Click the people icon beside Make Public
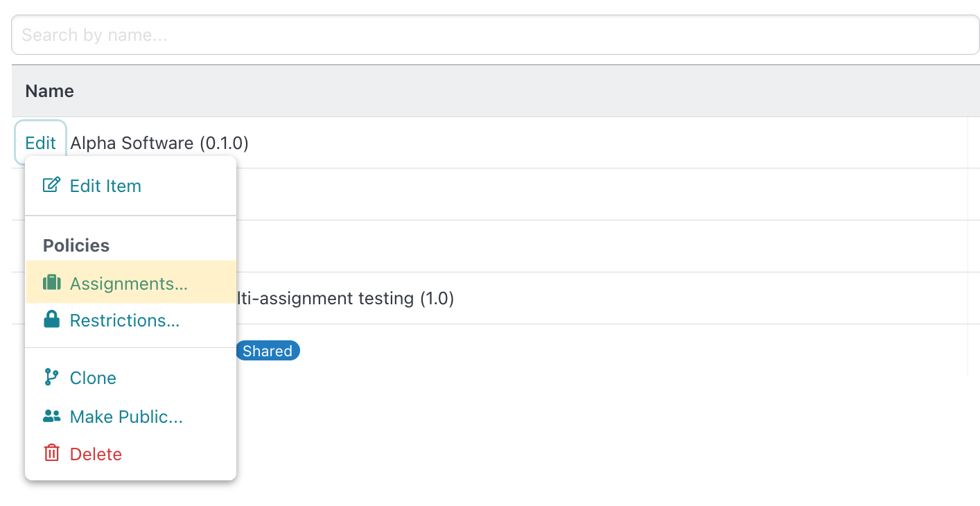 click(52, 417)
